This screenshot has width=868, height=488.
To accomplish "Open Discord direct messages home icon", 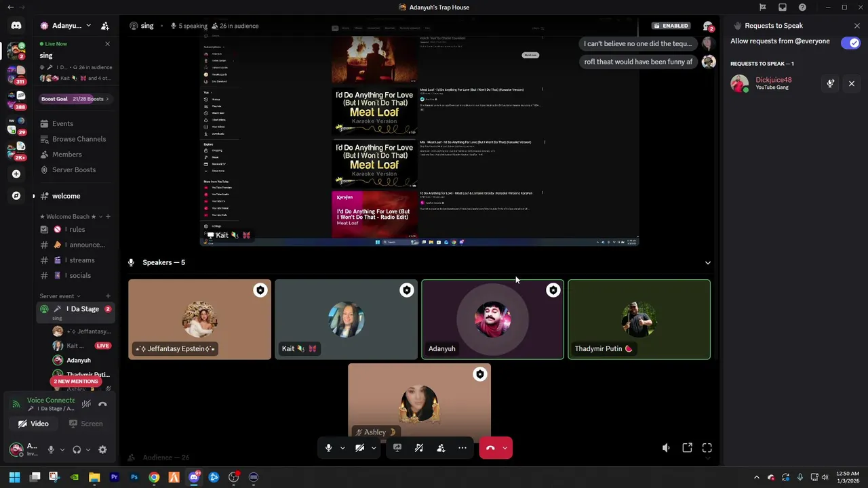I will tap(16, 26).
